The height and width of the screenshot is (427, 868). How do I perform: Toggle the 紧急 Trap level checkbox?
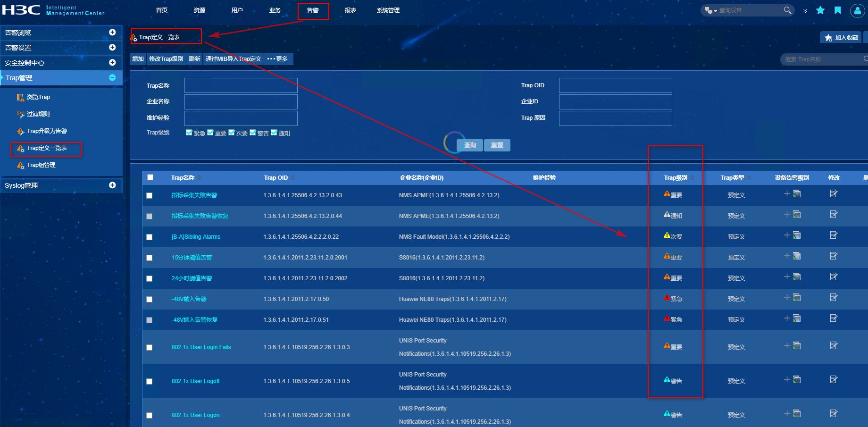189,133
